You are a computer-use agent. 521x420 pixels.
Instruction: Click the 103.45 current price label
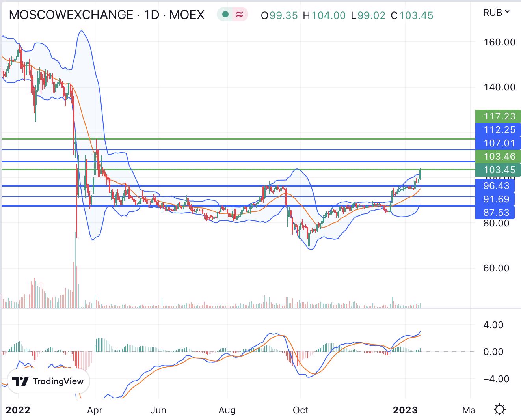point(499,170)
